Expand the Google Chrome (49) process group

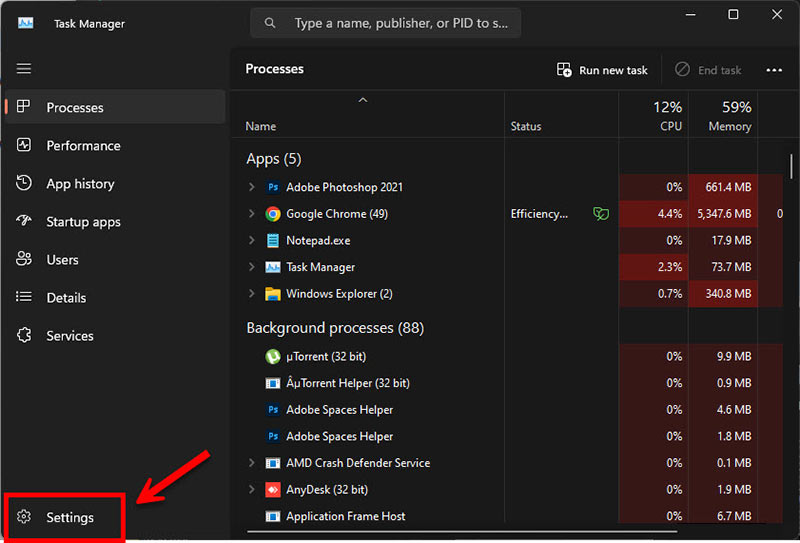[x=252, y=213]
